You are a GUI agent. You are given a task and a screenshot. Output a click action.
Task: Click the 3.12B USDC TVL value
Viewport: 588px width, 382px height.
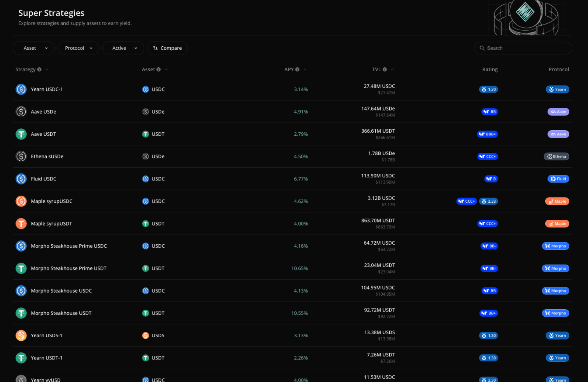pos(381,198)
